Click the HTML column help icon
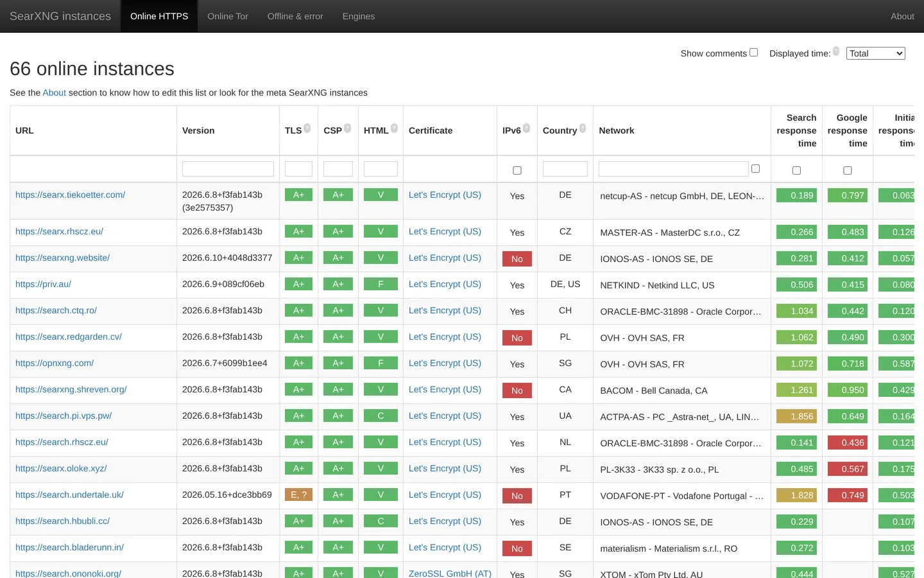Image resolution: width=924 pixels, height=578 pixels. (395, 128)
